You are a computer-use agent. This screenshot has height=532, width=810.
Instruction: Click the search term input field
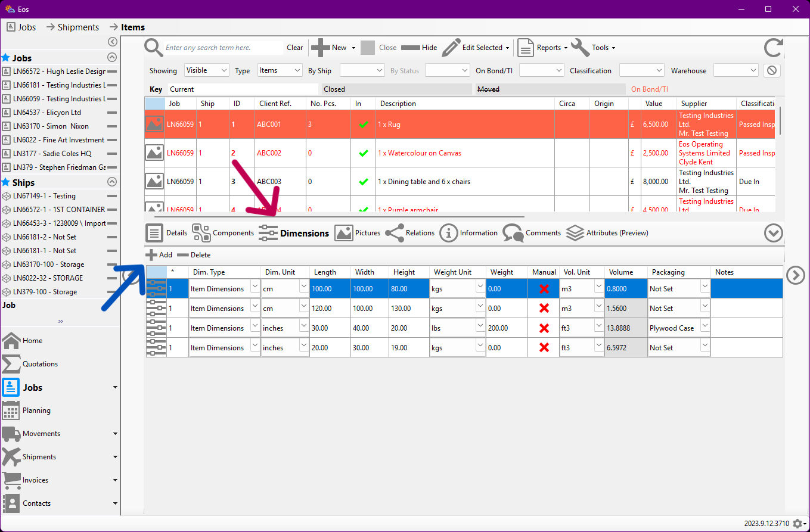click(223, 48)
